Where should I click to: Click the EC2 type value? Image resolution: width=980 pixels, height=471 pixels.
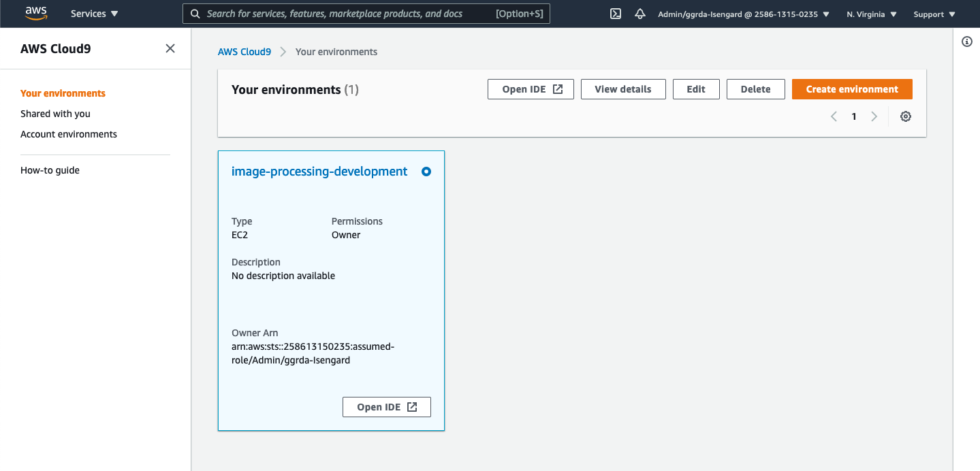pyautogui.click(x=240, y=235)
